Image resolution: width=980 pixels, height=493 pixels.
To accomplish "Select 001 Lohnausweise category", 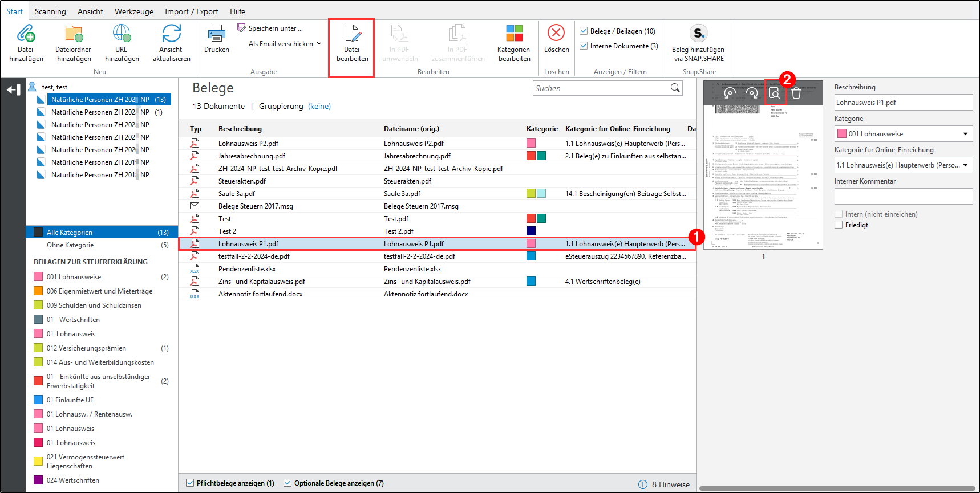I will [x=102, y=277].
